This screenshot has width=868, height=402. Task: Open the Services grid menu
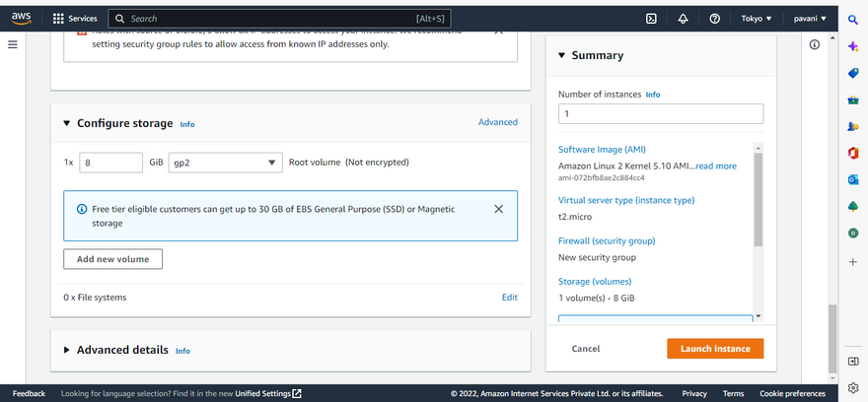pyautogui.click(x=74, y=19)
